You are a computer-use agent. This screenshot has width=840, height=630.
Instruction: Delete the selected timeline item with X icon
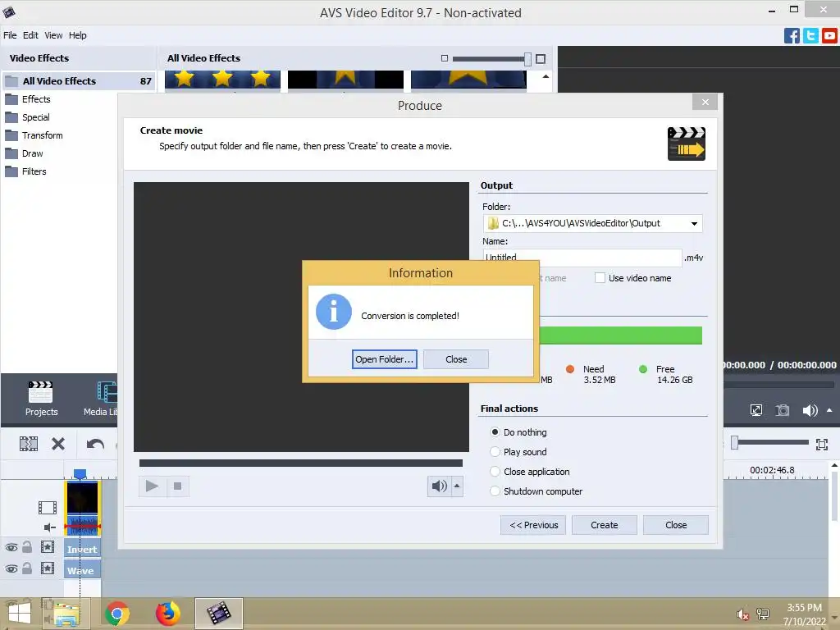[58, 444]
